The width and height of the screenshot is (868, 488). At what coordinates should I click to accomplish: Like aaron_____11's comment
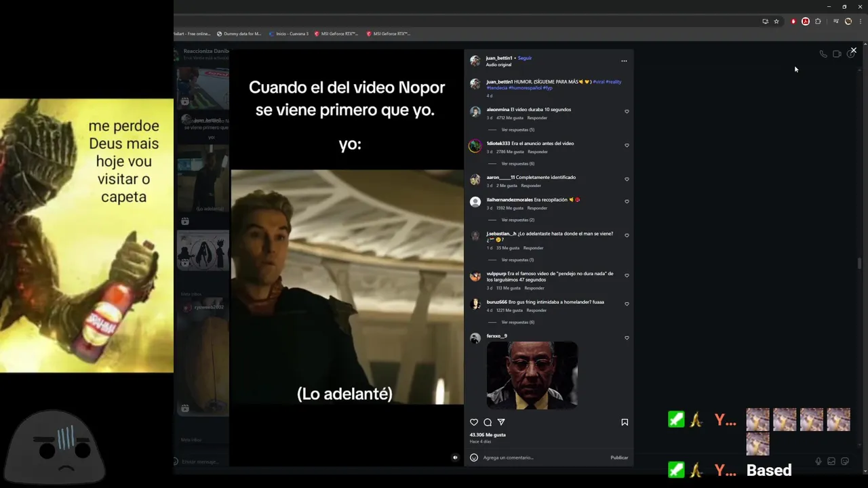tap(627, 179)
